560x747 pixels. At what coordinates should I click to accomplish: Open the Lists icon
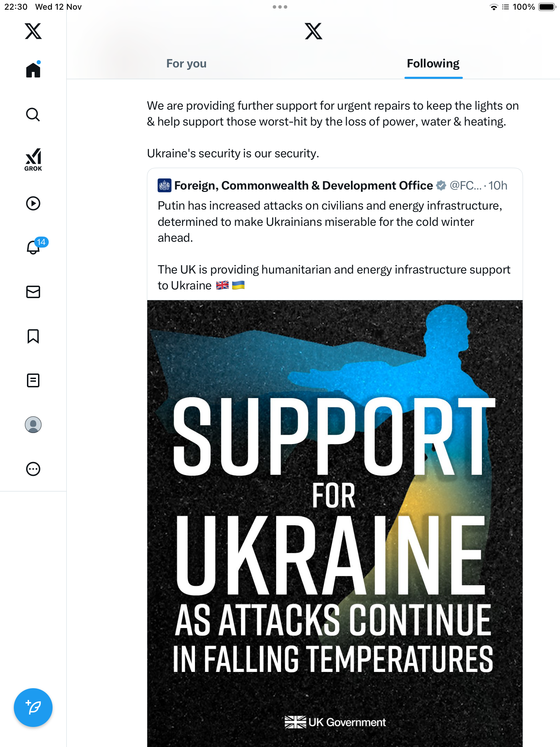[33, 380]
